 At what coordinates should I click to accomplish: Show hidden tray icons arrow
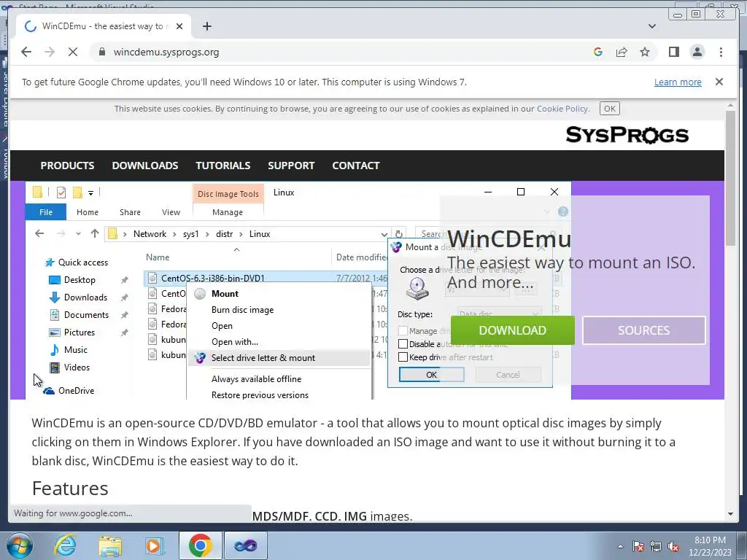click(x=620, y=546)
